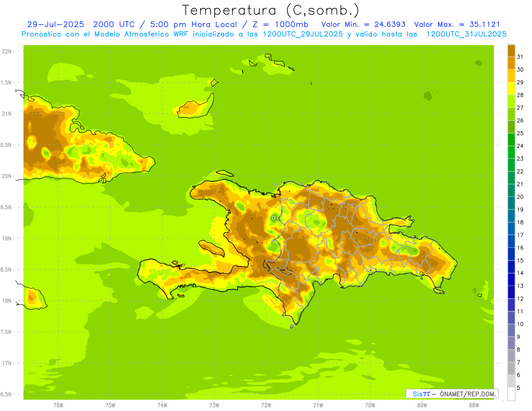The width and height of the screenshot is (532, 411).
Task: Click the "Temperatura (C,somb.)" map title
Action: pyautogui.click(x=270, y=10)
